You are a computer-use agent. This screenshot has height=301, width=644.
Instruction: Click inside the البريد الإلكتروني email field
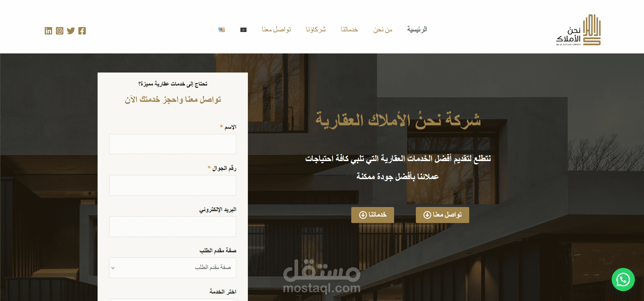pos(173,226)
